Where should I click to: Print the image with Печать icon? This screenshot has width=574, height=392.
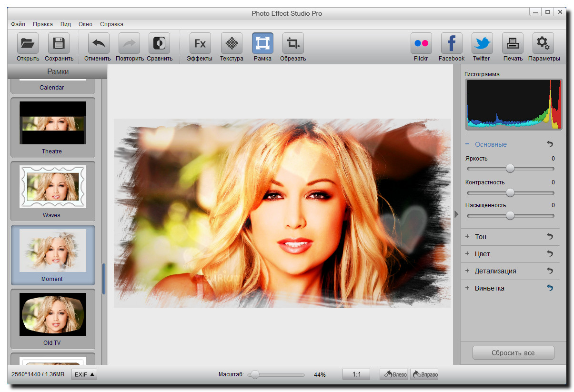pyautogui.click(x=513, y=44)
